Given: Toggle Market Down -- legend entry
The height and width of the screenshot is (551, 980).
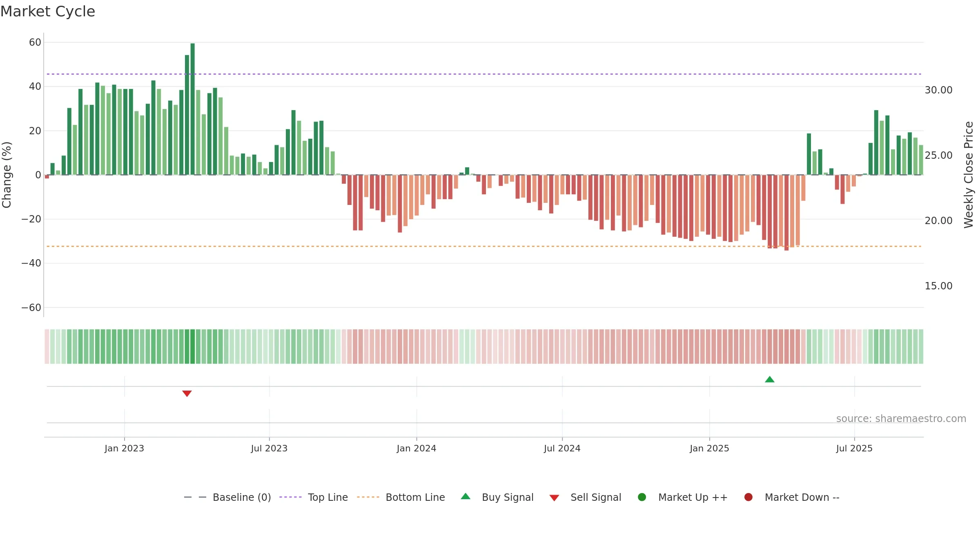Looking at the screenshot, I should coord(792,497).
